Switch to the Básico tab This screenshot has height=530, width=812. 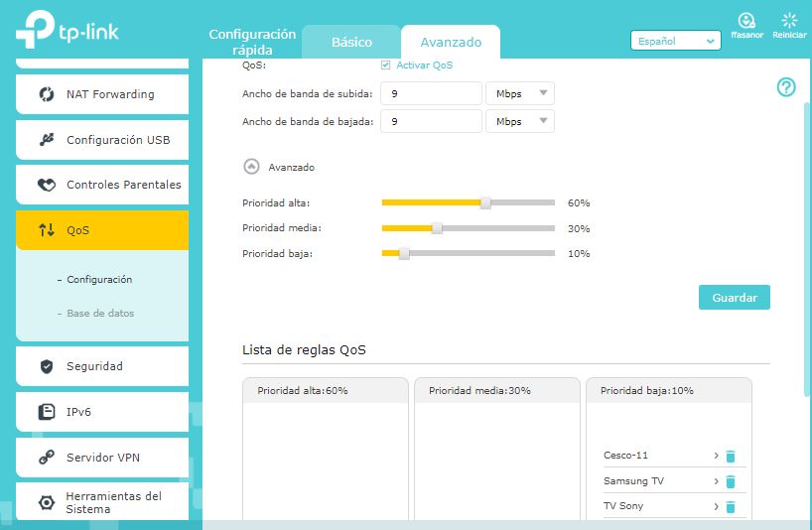coord(351,42)
